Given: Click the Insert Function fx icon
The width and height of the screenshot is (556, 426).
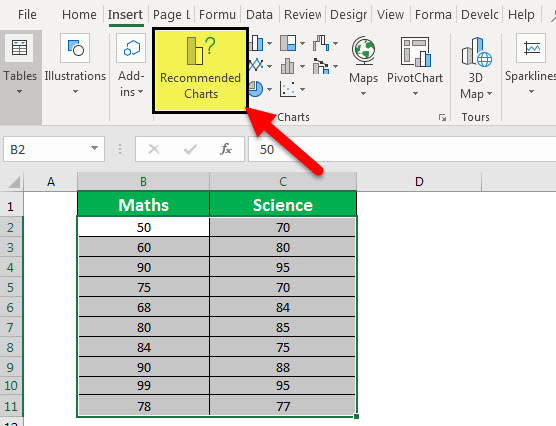Looking at the screenshot, I should click(x=226, y=149).
